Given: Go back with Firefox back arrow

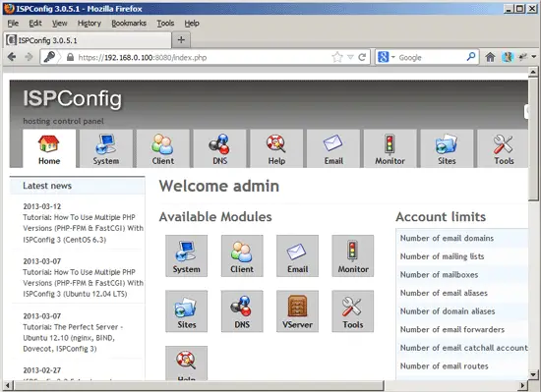Looking at the screenshot, I should pyautogui.click(x=12, y=57).
